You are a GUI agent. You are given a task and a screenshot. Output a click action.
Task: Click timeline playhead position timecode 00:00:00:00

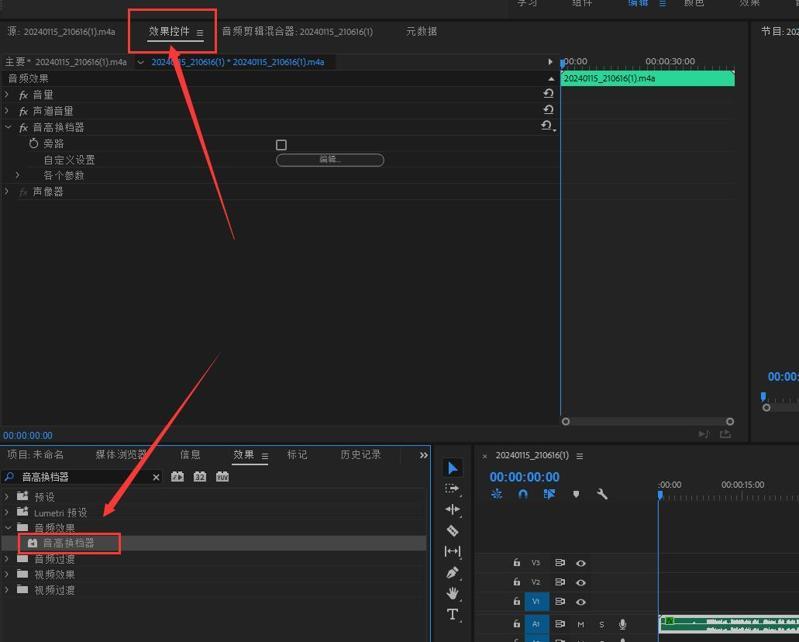click(x=524, y=477)
